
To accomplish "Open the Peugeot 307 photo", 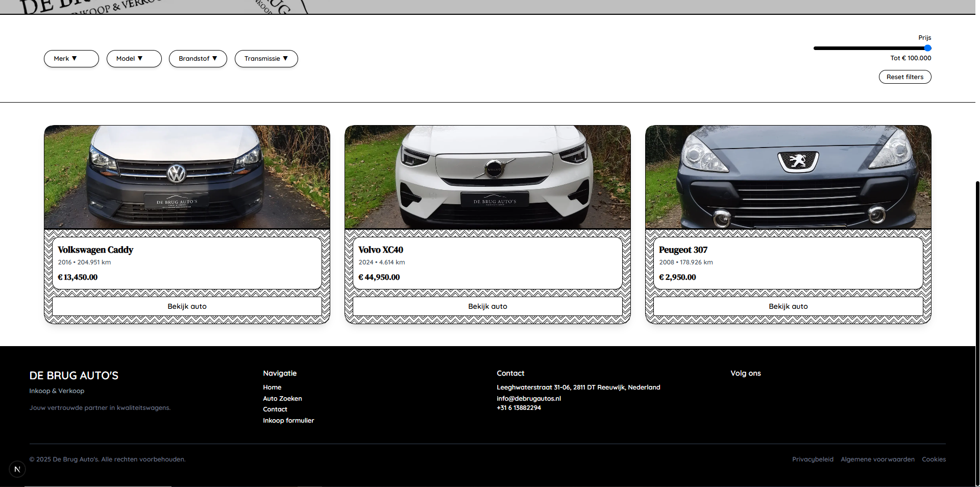I will (x=788, y=177).
